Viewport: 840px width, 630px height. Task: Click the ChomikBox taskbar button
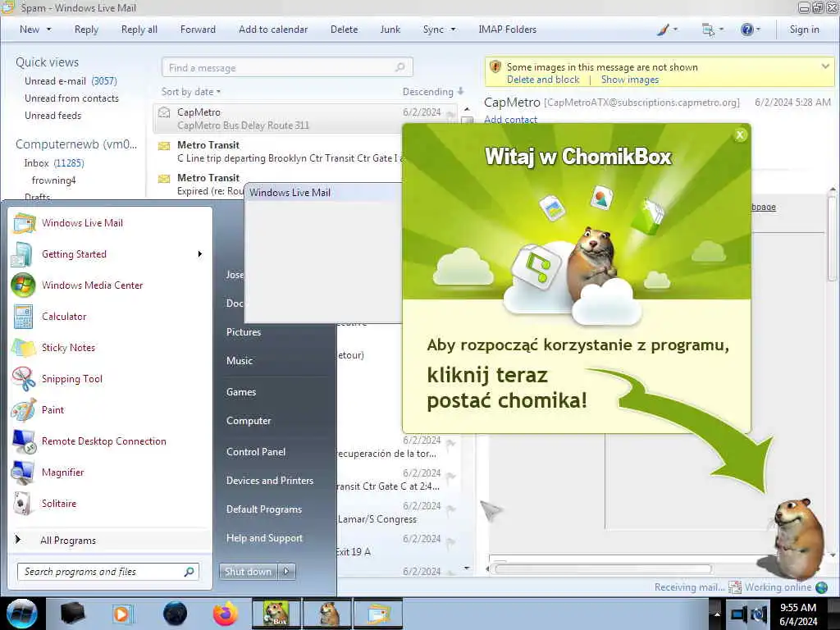click(x=276, y=614)
